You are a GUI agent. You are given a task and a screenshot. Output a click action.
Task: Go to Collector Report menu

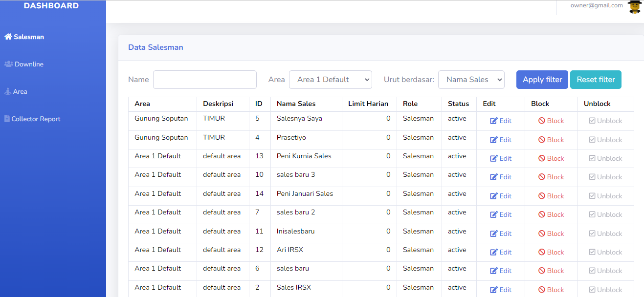(x=36, y=119)
